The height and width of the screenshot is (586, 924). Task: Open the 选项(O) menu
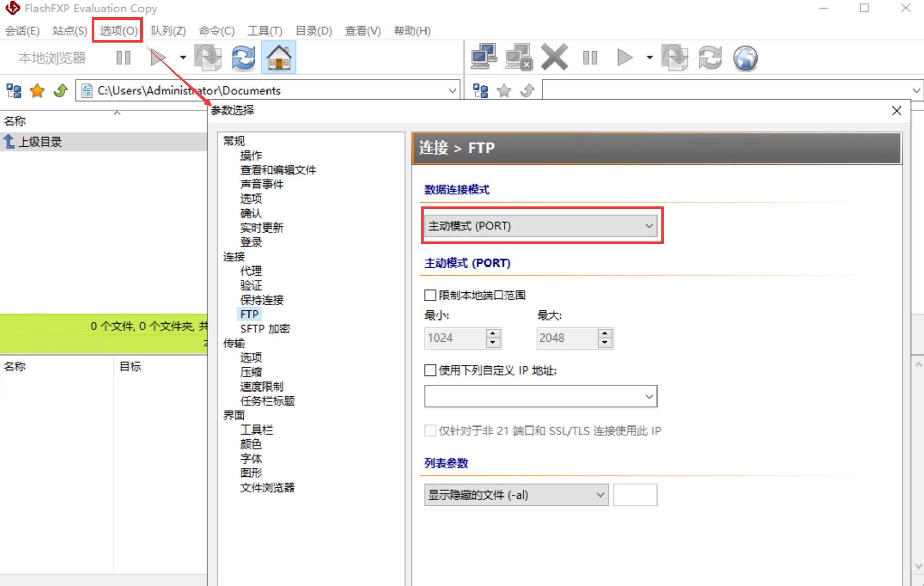pos(119,31)
